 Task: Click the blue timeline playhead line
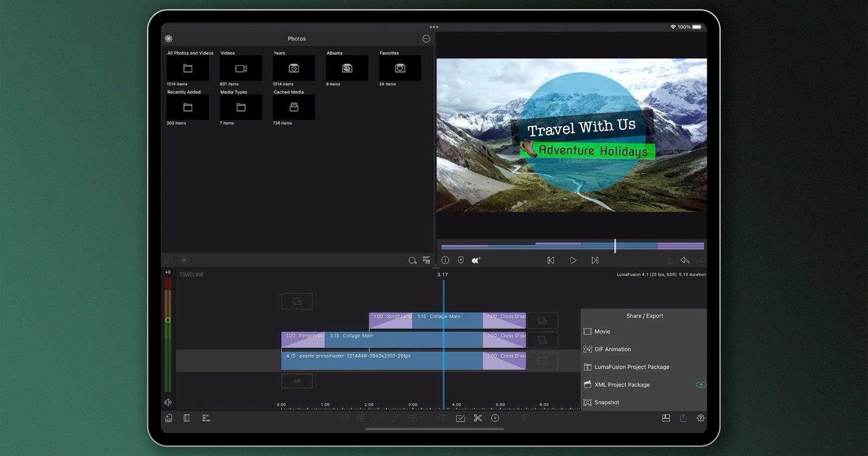pyautogui.click(x=443, y=345)
